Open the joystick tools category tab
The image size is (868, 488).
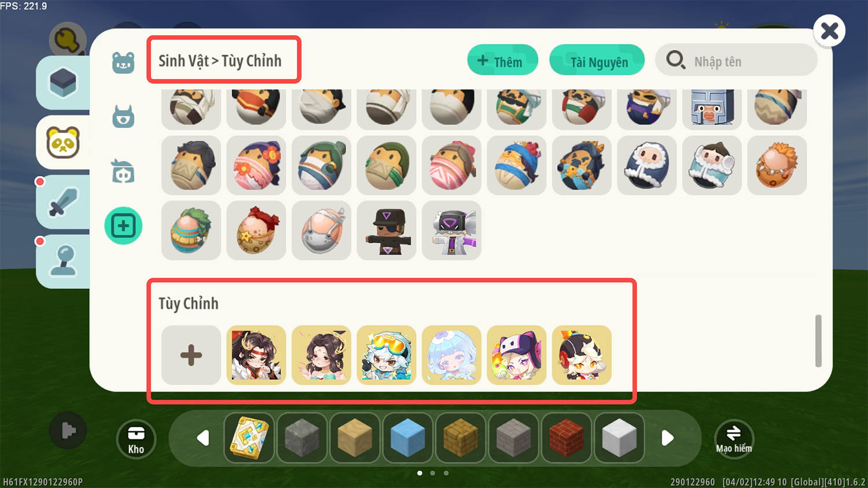tap(63, 261)
